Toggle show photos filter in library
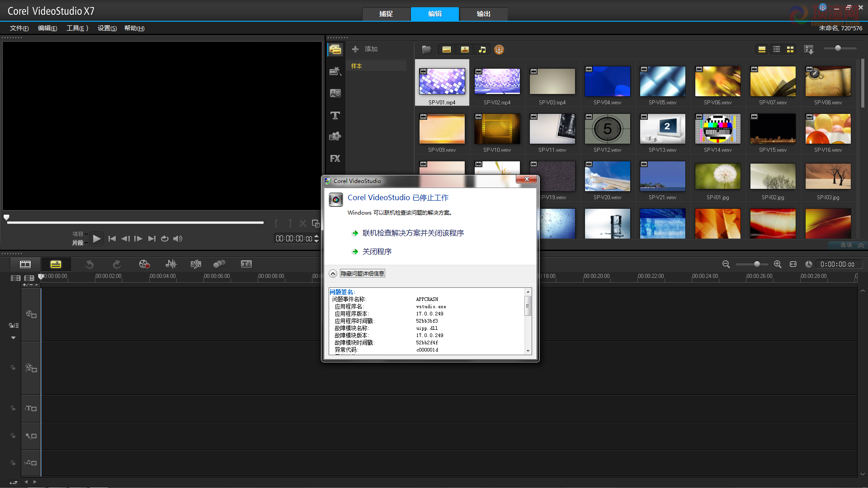Viewport: 868px width, 488px height. pyautogui.click(x=465, y=49)
